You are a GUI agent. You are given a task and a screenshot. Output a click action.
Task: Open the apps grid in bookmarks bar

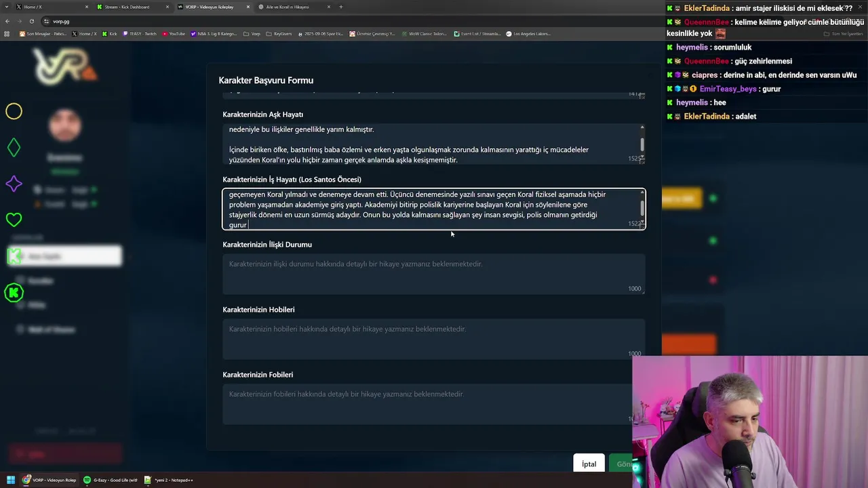pyautogui.click(x=7, y=33)
